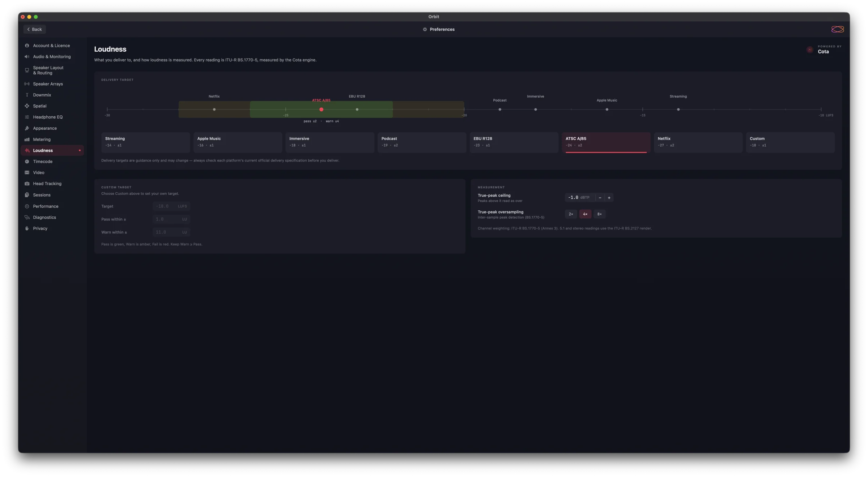868x477 pixels.
Task: Open the Metering preferences section
Action: pyautogui.click(x=52, y=139)
